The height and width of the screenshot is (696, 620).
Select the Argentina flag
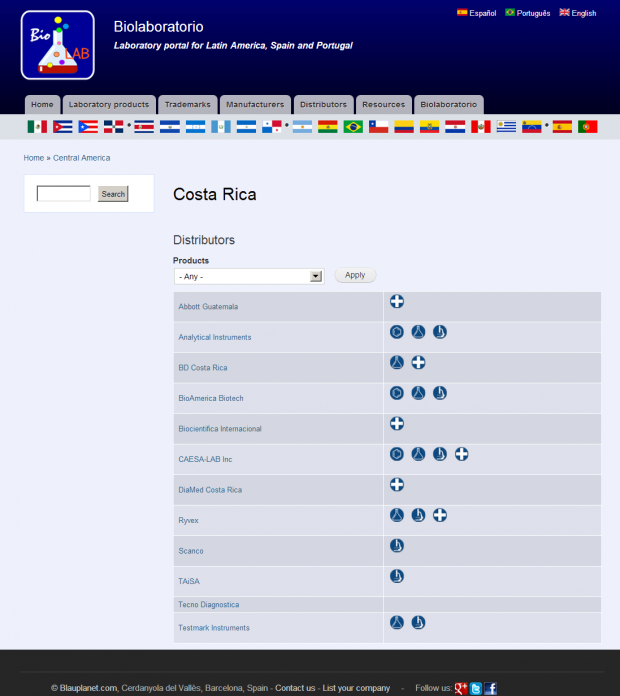(302, 127)
